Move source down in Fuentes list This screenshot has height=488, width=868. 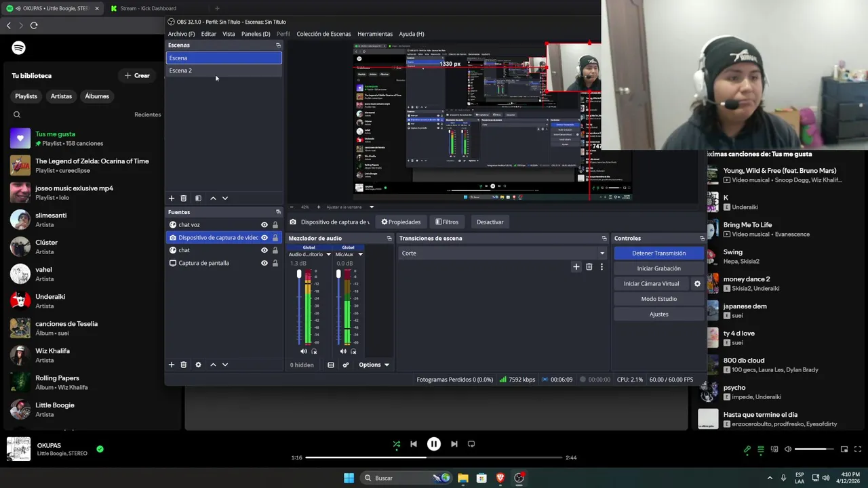[x=225, y=365]
